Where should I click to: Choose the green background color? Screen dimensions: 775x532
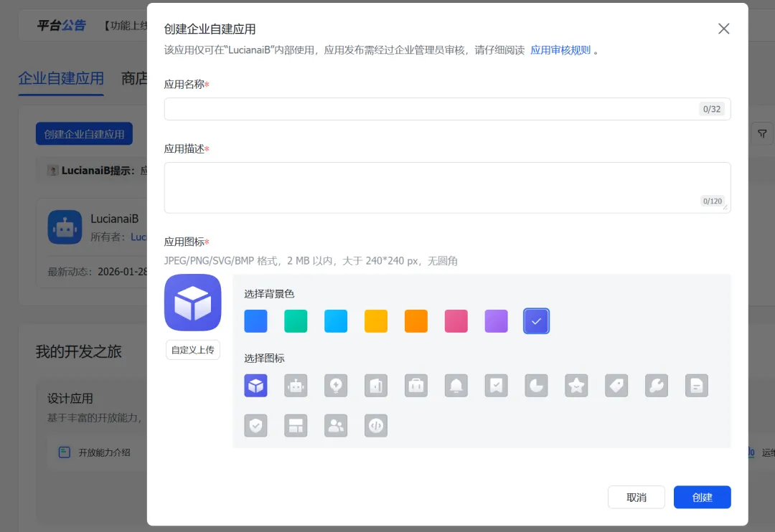[296, 321]
